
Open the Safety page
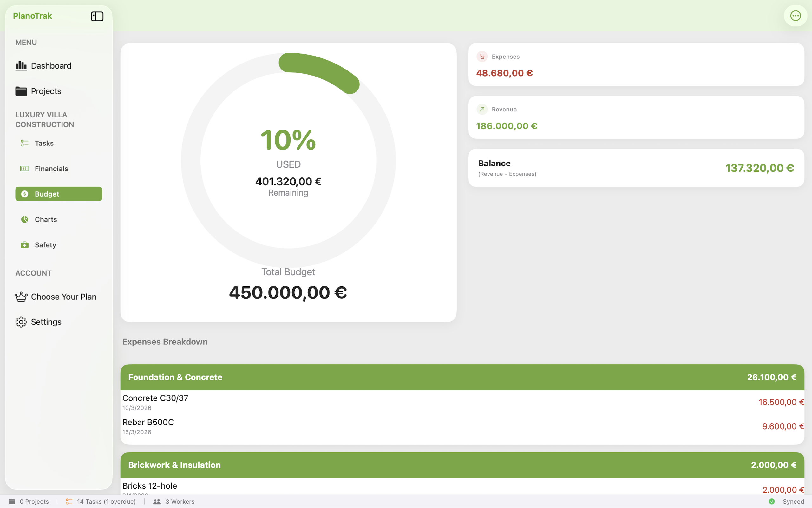pyautogui.click(x=59, y=245)
